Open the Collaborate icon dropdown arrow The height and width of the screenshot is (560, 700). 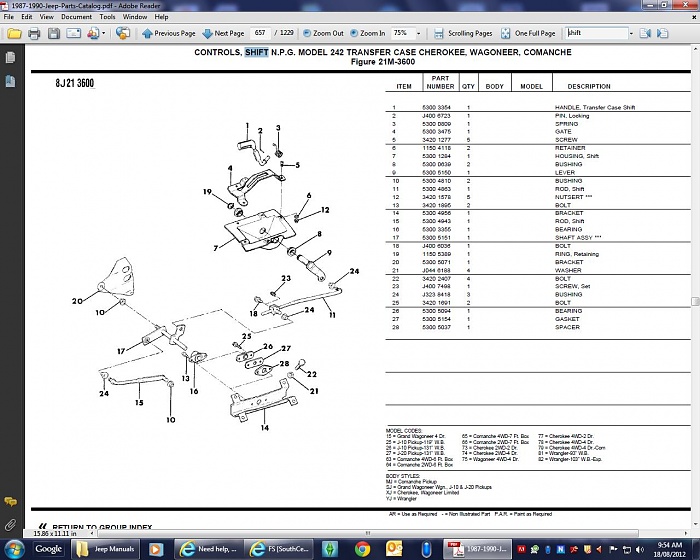pos(104,33)
